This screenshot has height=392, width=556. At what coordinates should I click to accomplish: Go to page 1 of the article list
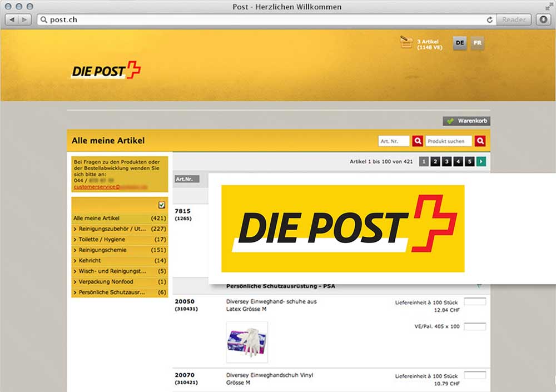[x=424, y=162]
